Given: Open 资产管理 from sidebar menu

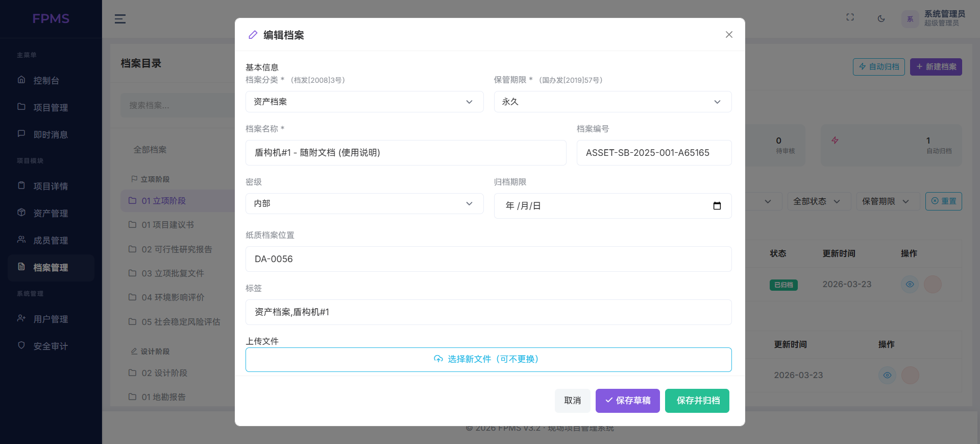Looking at the screenshot, I should [50, 213].
